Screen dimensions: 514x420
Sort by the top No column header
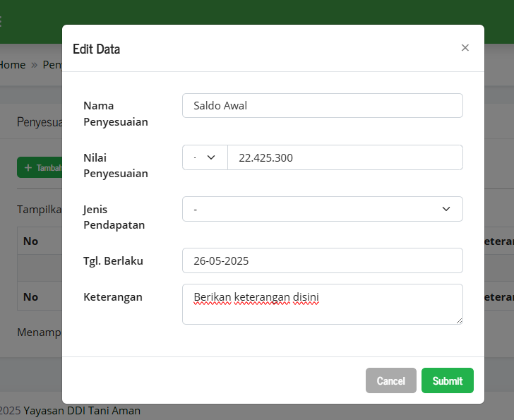[x=31, y=241]
